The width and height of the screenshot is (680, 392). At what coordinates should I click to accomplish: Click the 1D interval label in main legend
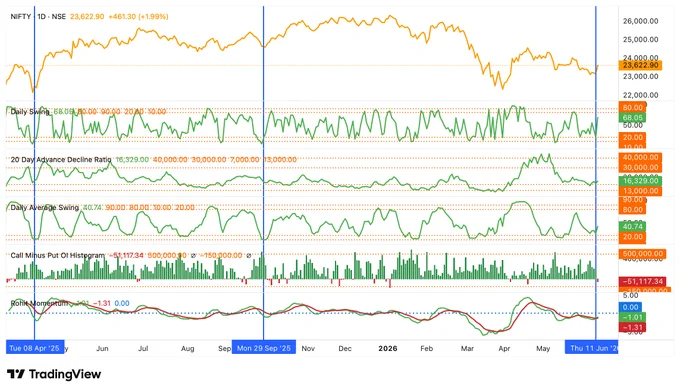(x=42, y=16)
